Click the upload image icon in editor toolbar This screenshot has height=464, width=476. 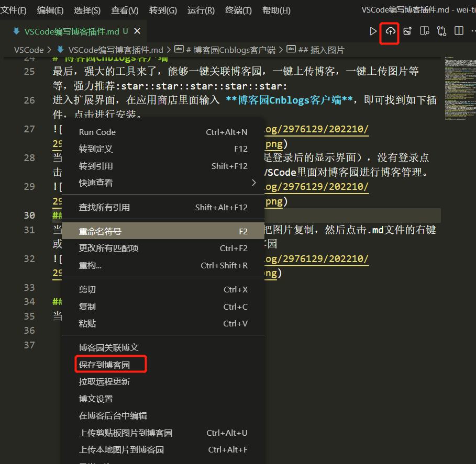click(407, 31)
